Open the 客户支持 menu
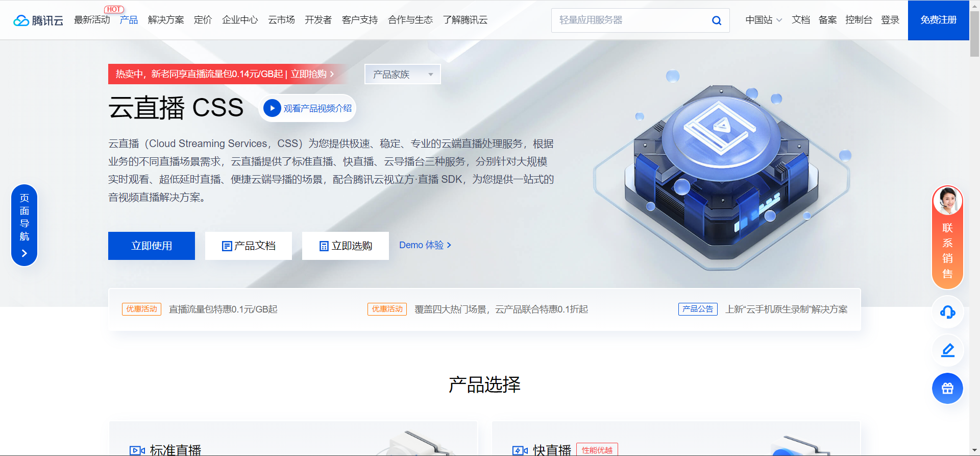The height and width of the screenshot is (456, 980). click(360, 20)
